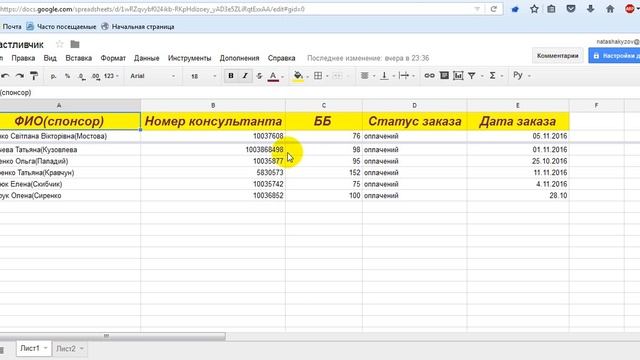Insert chart icon in toolbar
The height and width of the screenshot is (360, 640).
[x=458, y=76]
